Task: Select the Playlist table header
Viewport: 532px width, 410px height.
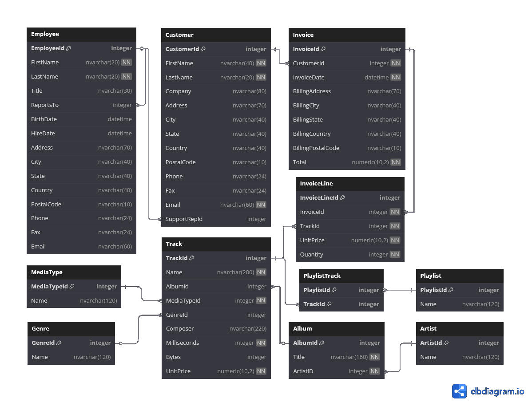Action: tap(460, 276)
